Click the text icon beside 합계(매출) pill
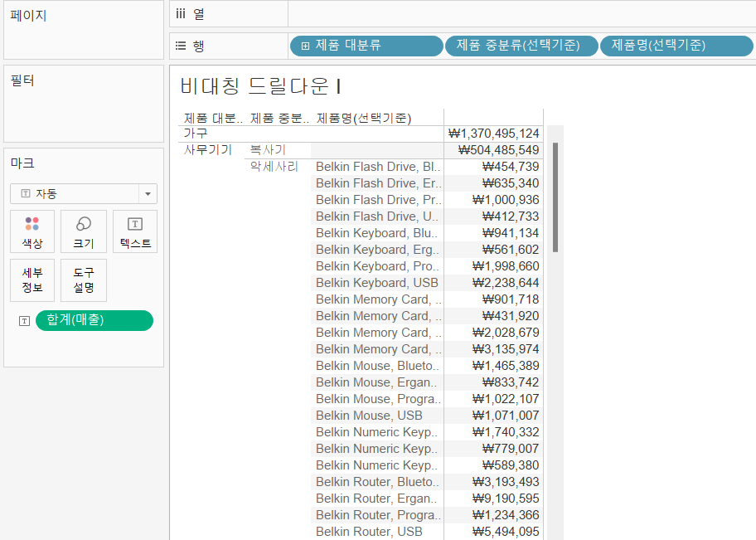Image resolution: width=756 pixels, height=540 pixels. pos(25,321)
